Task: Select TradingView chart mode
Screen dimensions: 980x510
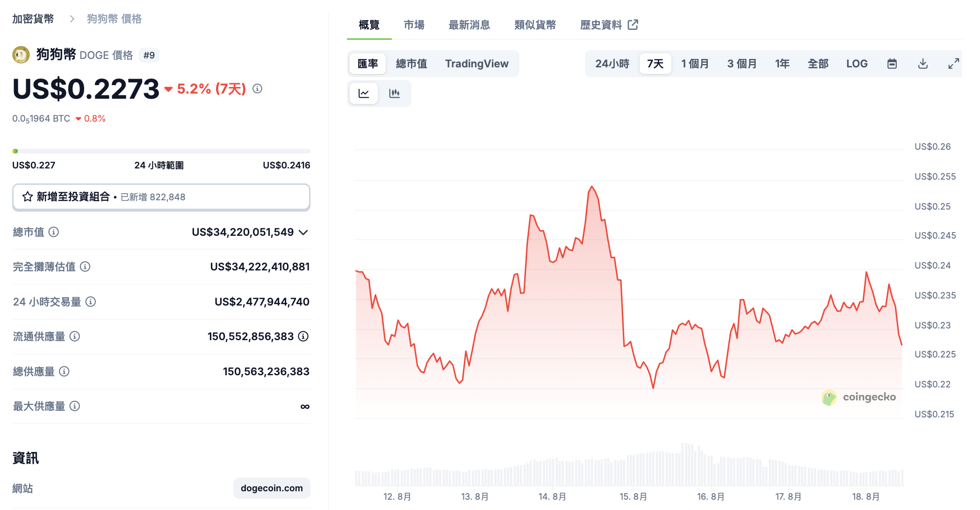Action: tap(477, 63)
